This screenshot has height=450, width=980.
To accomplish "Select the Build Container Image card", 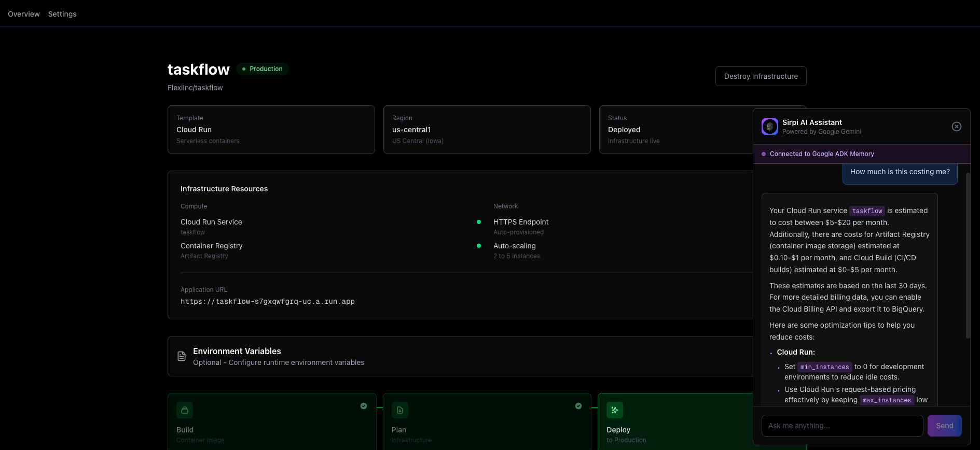I will pos(272,421).
